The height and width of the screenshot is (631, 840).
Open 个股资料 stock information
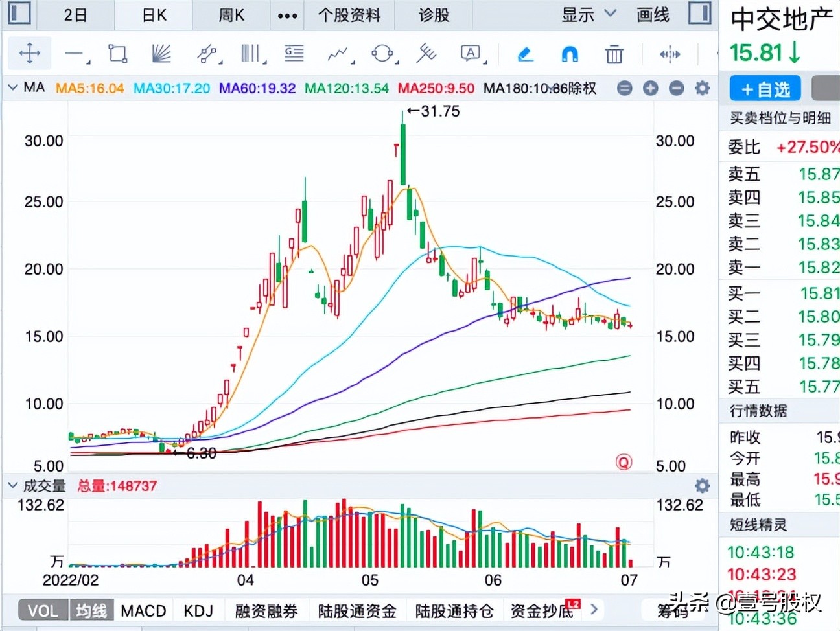(x=350, y=14)
